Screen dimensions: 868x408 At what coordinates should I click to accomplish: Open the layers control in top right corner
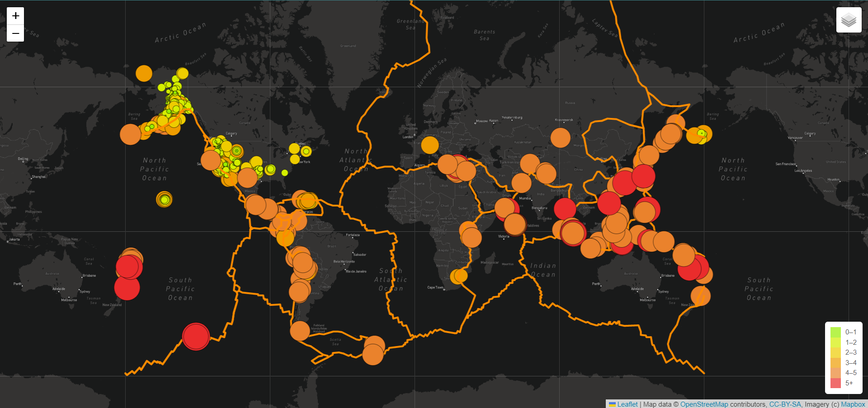coord(849,19)
